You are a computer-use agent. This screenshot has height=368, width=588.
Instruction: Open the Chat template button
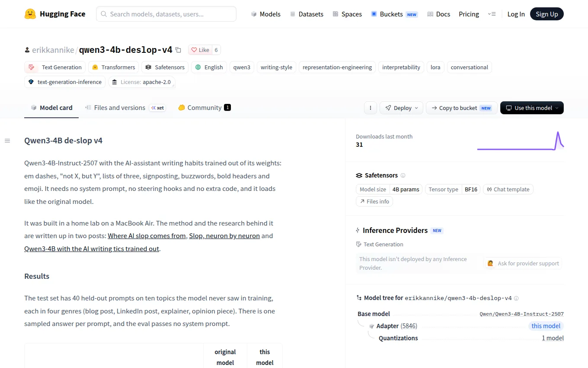click(508, 189)
